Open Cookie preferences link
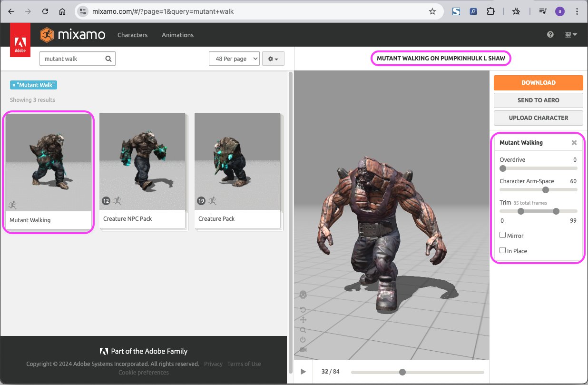 tap(144, 373)
